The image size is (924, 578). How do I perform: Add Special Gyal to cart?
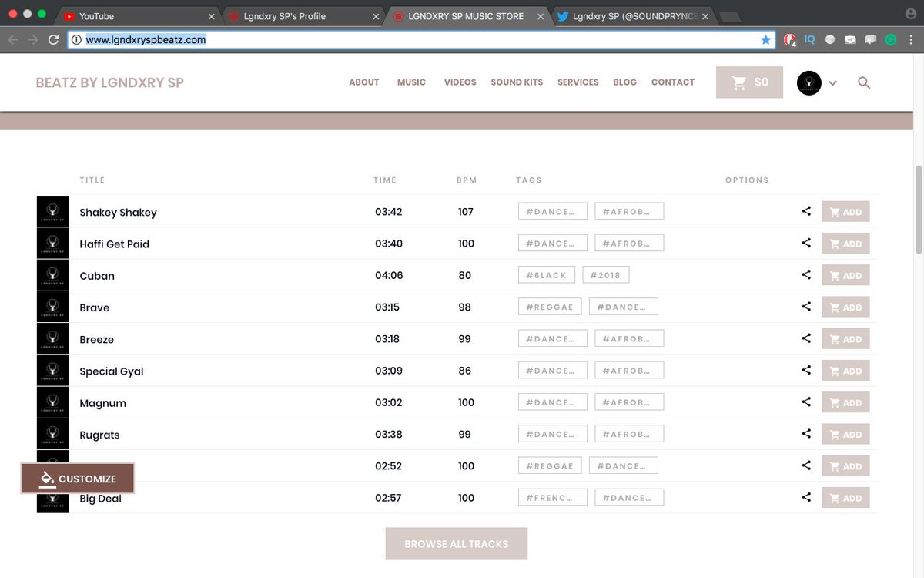coord(845,371)
